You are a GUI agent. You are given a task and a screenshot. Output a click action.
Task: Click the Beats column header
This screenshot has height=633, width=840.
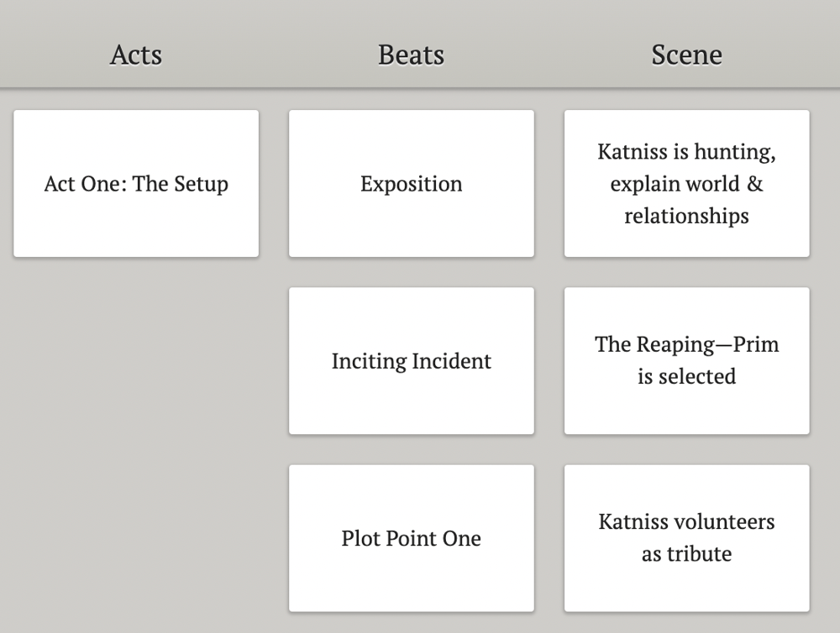click(411, 55)
